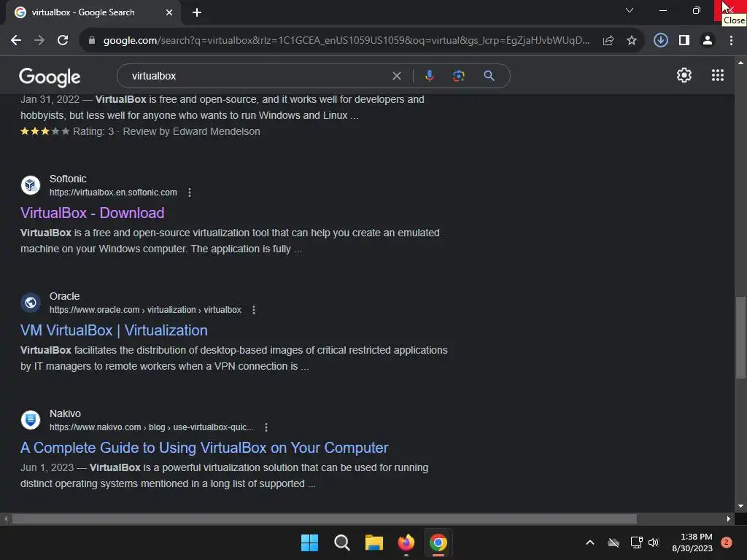Viewport: 747px width, 560px height.
Task: Close the virtualbox Google Search tab
Action: click(169, 12)
